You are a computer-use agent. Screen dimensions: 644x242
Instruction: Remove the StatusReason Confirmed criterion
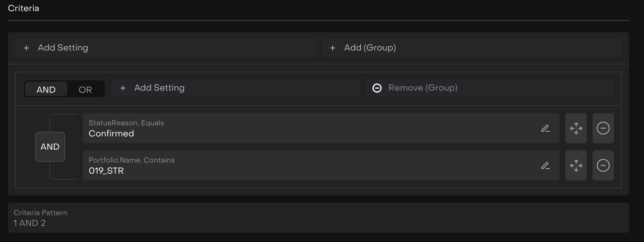point(603,129)
